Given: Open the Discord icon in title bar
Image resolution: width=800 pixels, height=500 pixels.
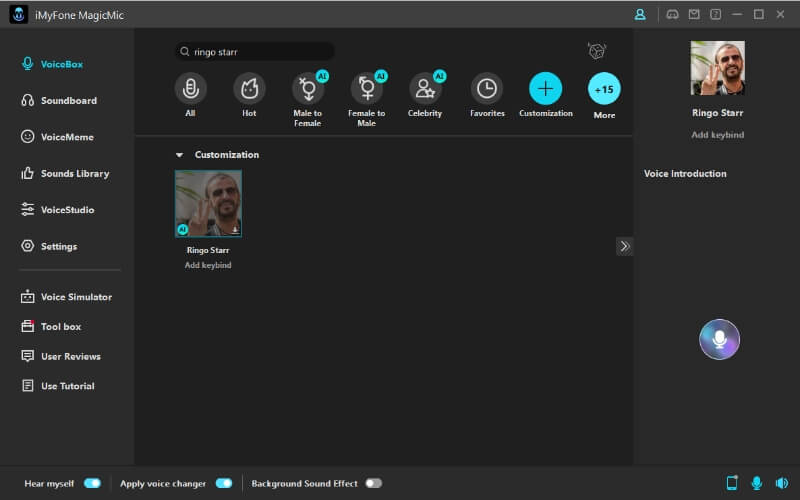Looking at the screenshot, I should pos(672,14).
